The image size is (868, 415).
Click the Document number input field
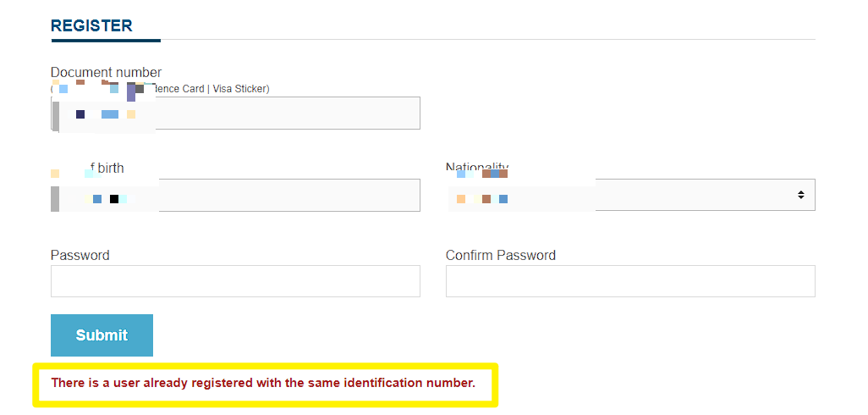point(288,113)
